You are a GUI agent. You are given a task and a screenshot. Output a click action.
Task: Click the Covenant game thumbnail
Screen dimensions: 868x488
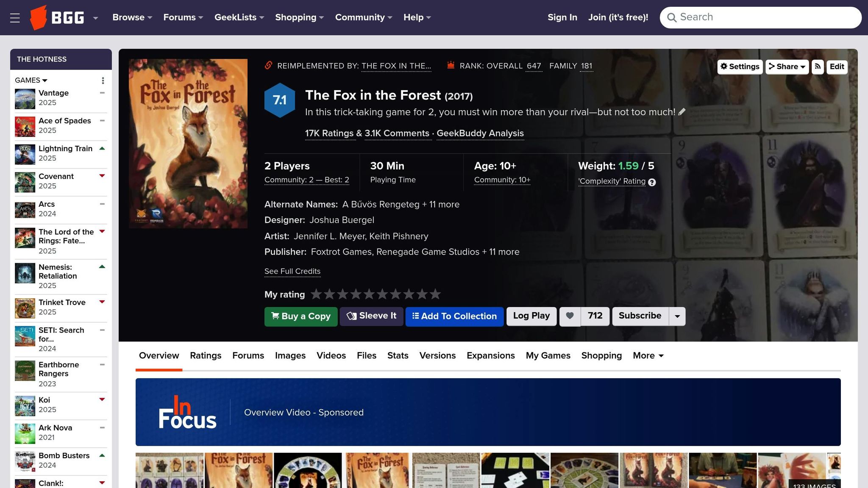tap(25, 182)
